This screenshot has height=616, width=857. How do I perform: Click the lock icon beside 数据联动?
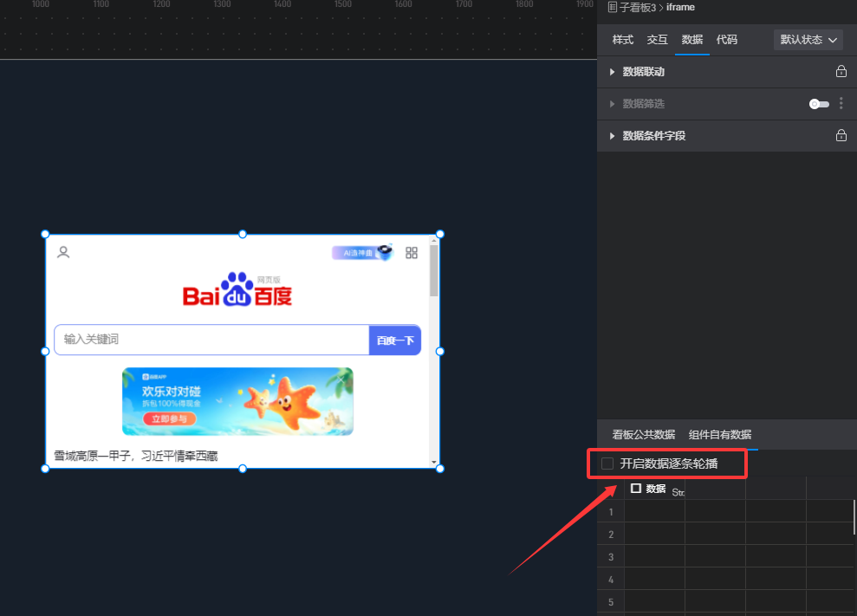pos(841,71)
